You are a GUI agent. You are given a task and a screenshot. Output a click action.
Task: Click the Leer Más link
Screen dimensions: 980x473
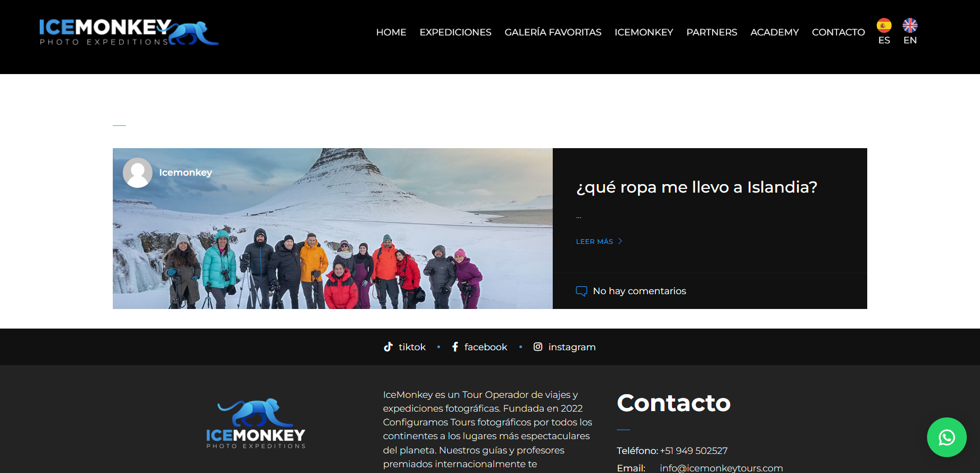pos(595,241)
